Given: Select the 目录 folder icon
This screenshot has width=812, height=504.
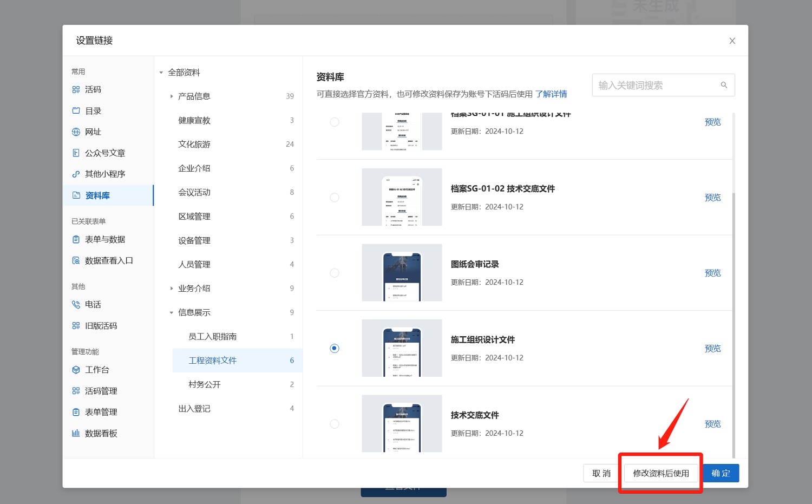Looking at the screenshot, I should [76, 111].
